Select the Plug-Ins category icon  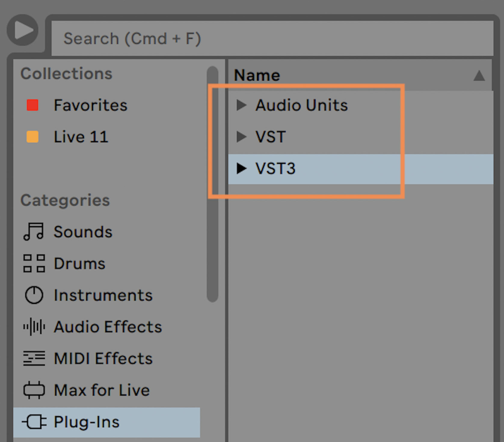point(34,422)
